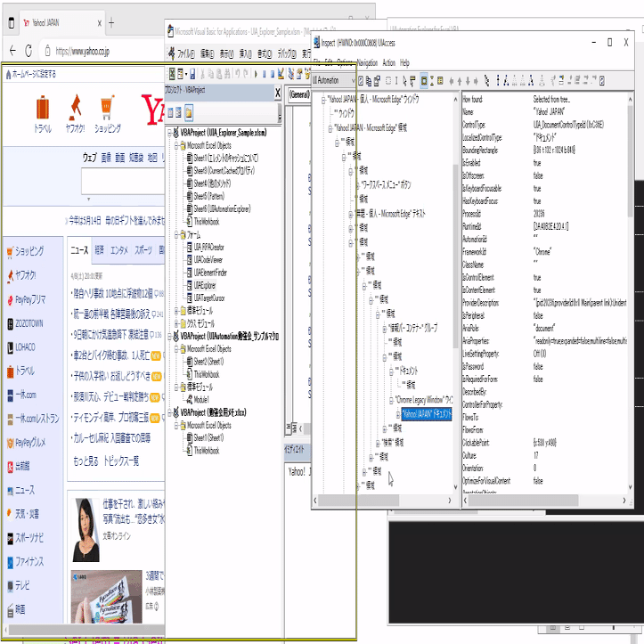Click navigate to first child down-arrow in Inspect
This screenshot has height=644, width=644.
tap(468, 81)
